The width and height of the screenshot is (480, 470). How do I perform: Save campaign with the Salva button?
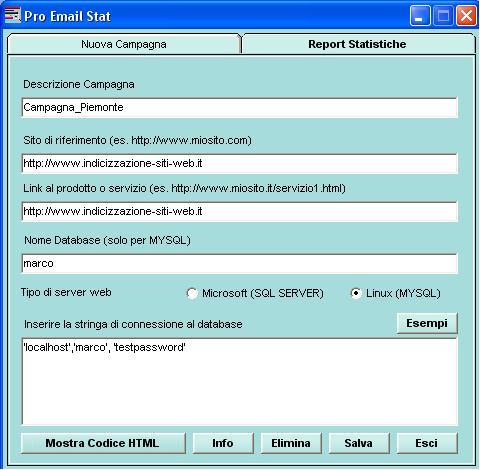pyautogui.click(x=359, y=443)
